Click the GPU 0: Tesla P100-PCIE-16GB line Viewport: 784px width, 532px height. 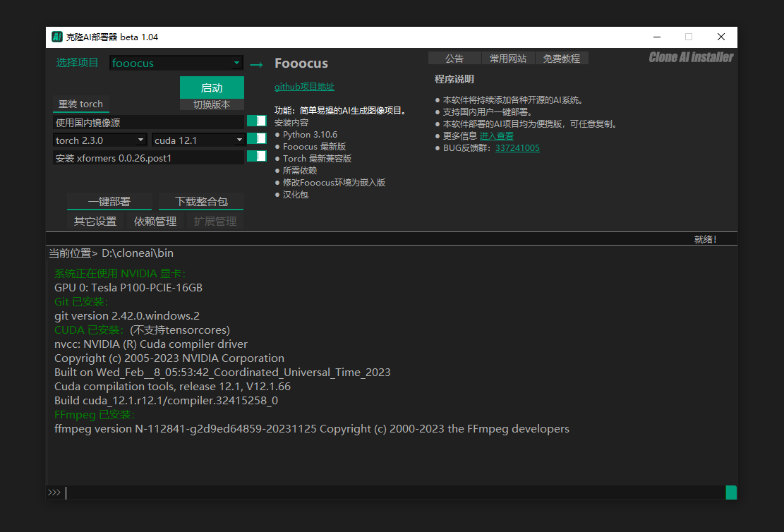click(x=128, y=287)
